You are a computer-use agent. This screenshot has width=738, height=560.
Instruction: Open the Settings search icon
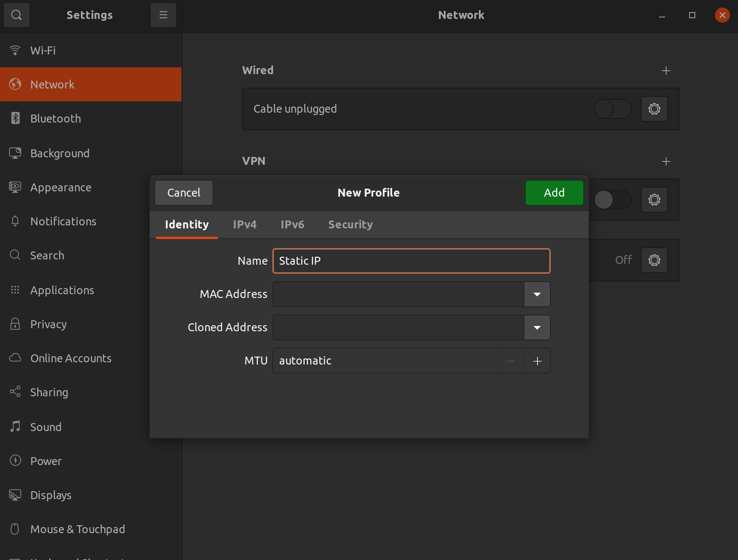click(x=16, y=15)
